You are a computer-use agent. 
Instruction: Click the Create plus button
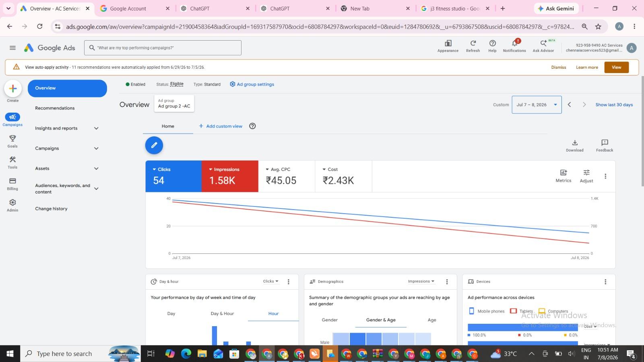13,88
